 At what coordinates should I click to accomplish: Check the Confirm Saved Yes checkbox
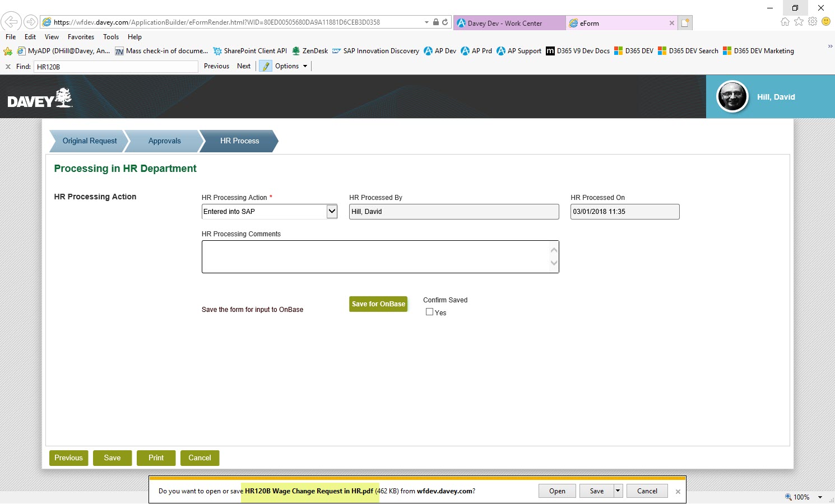(x=430, y=312)
